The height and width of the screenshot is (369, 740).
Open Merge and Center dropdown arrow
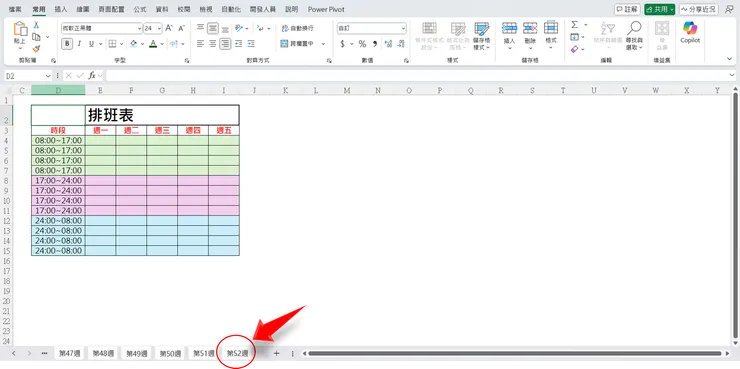point(324,44)
